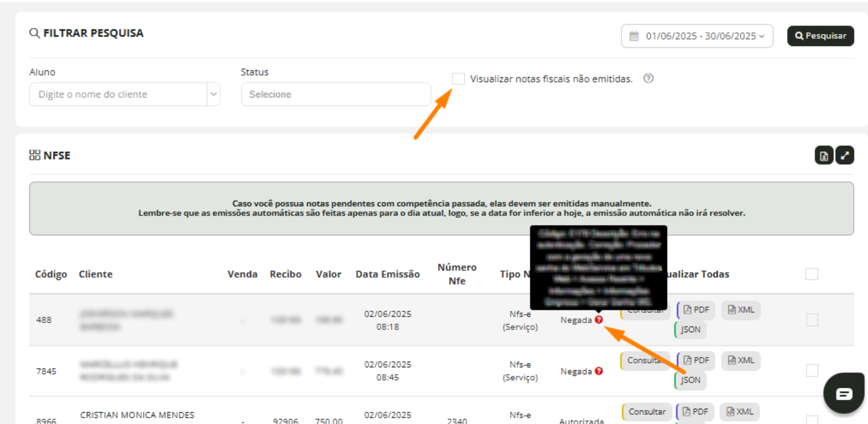The height and width of the screenshot is (424, 868).
Task: Click Nfe number 2340
Action: click(x=457, y=421)
